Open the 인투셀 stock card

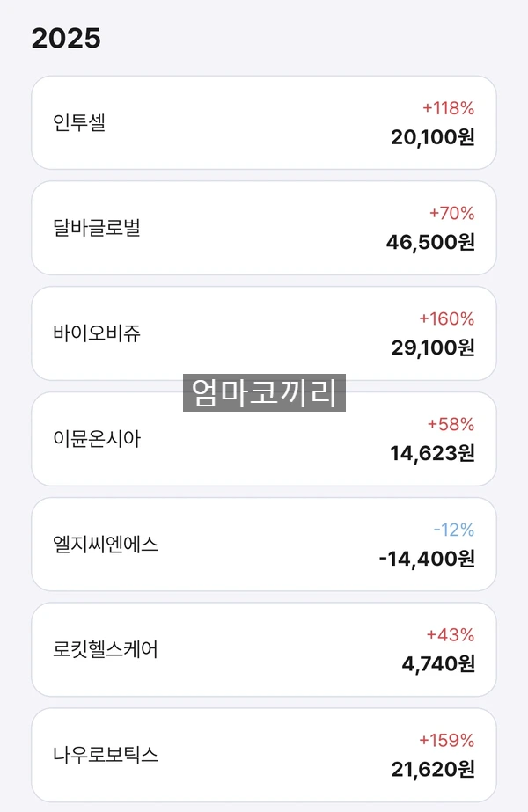coord(264,123)
